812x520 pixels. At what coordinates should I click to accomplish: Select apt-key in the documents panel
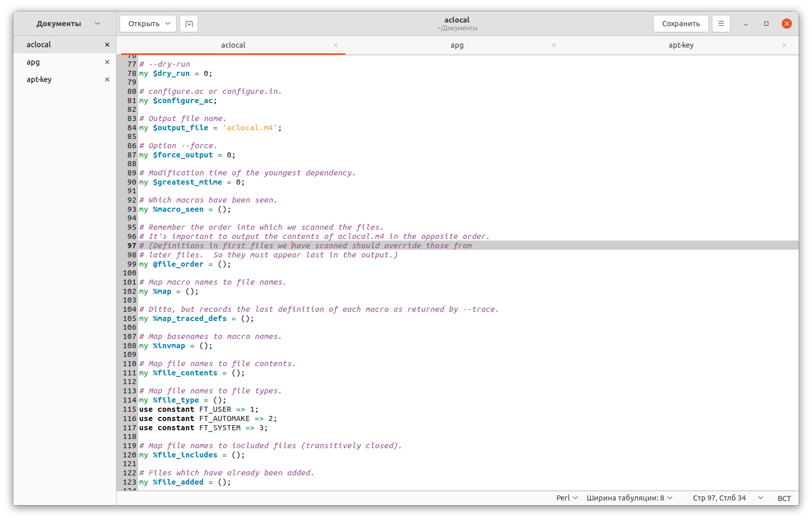pyautogui.click(x=65, y=79)
